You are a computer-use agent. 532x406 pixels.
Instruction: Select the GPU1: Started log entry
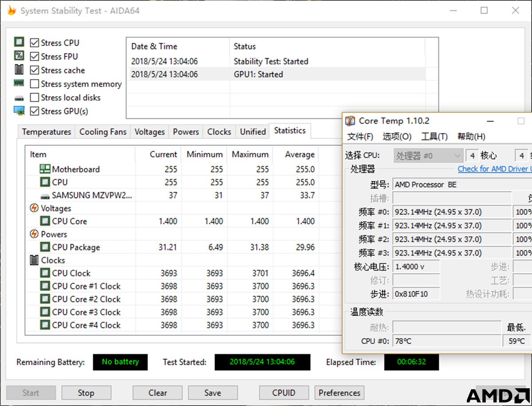click(276, 74)
